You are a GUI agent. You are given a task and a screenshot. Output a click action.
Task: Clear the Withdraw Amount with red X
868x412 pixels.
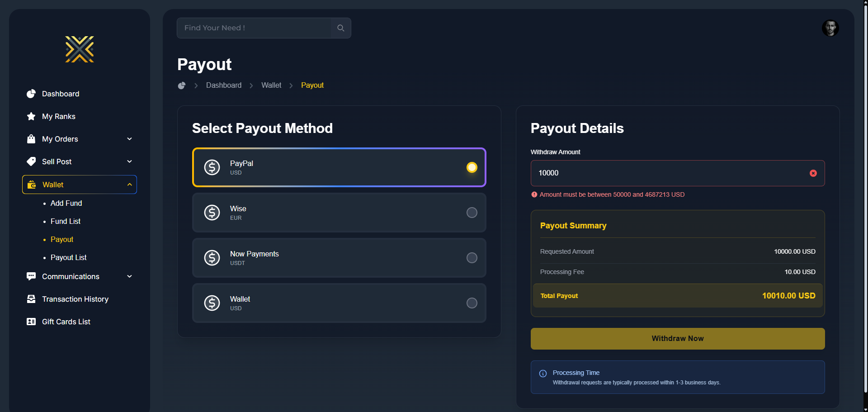click(x=813, y=173)
